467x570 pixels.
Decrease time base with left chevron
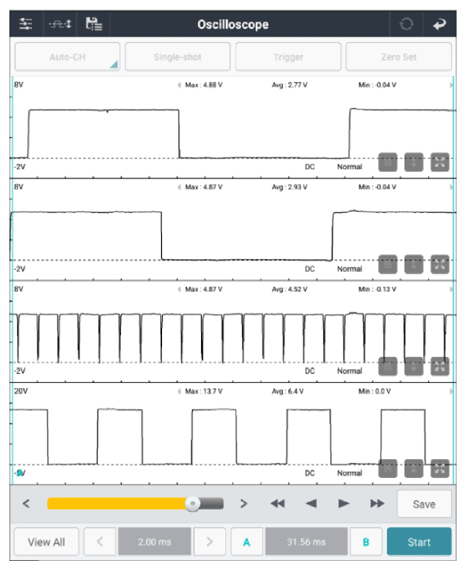[x=100, y=542]
